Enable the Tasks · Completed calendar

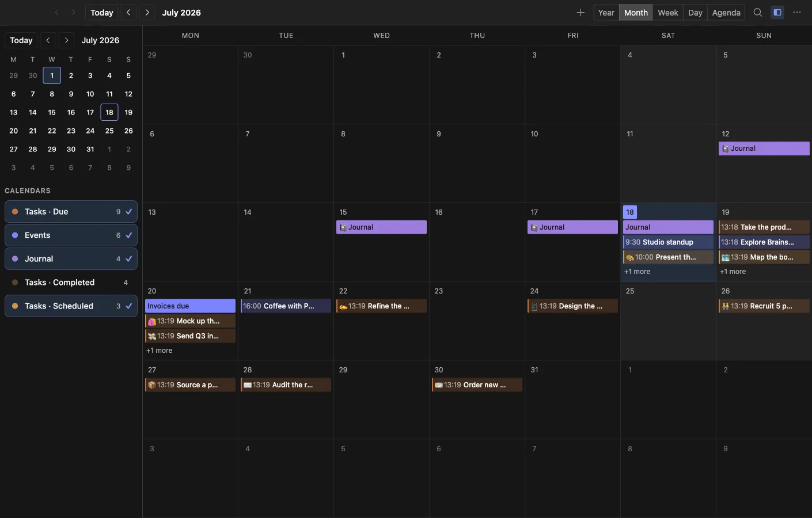[71, 283]
